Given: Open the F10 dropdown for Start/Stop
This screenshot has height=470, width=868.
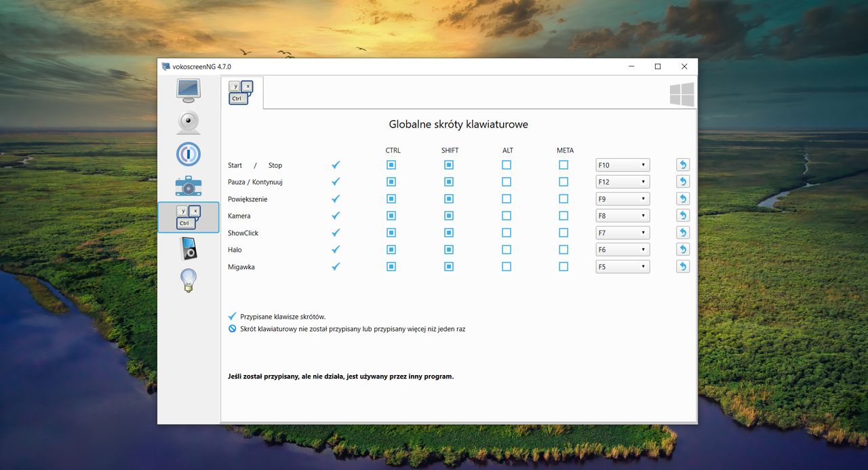Looking at the screenshot, I should tap(622, 164).
